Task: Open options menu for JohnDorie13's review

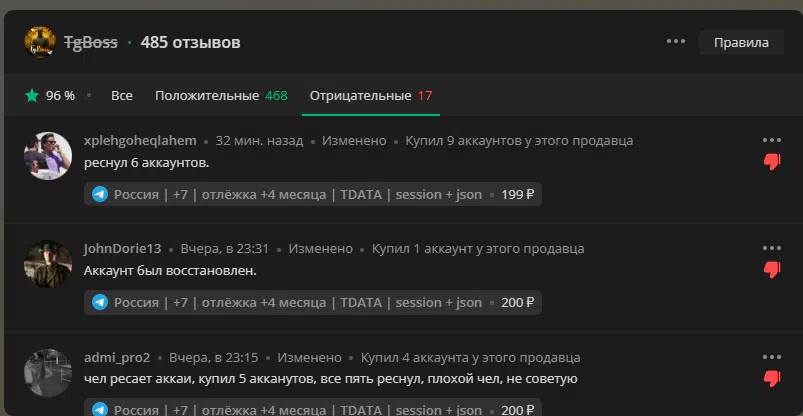Action: coord(772,248)
